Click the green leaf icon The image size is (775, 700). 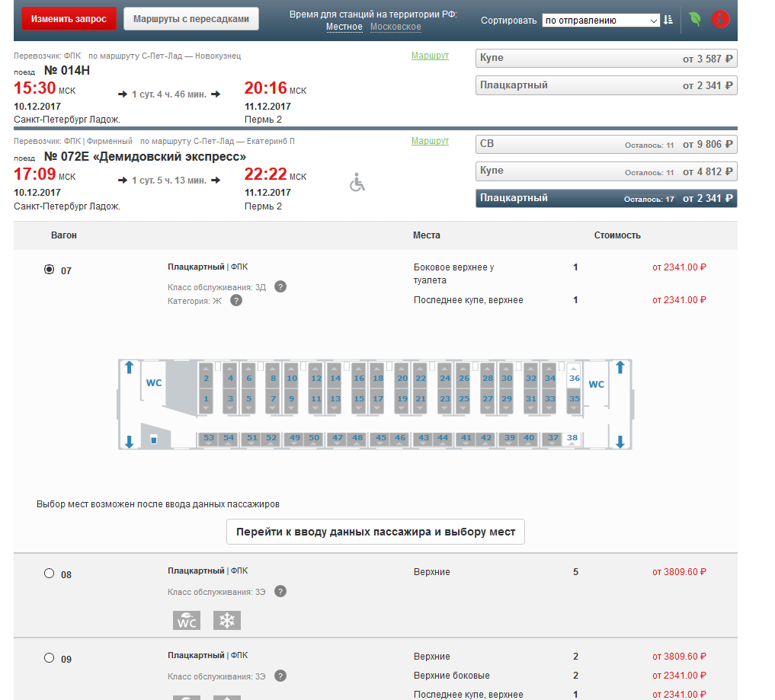click(x=695, y=20)
